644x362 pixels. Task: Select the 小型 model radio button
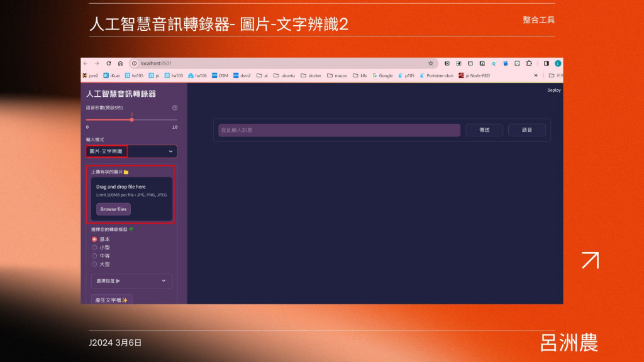94,248
